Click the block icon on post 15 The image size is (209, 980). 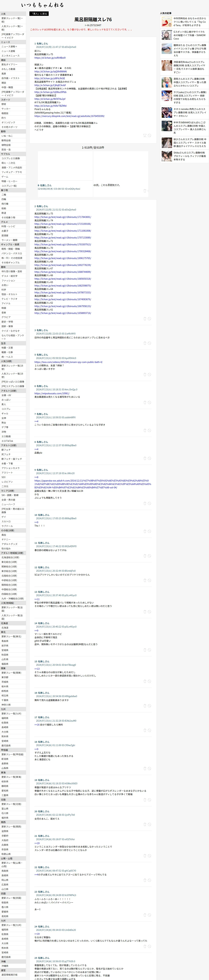click(149, 681)
